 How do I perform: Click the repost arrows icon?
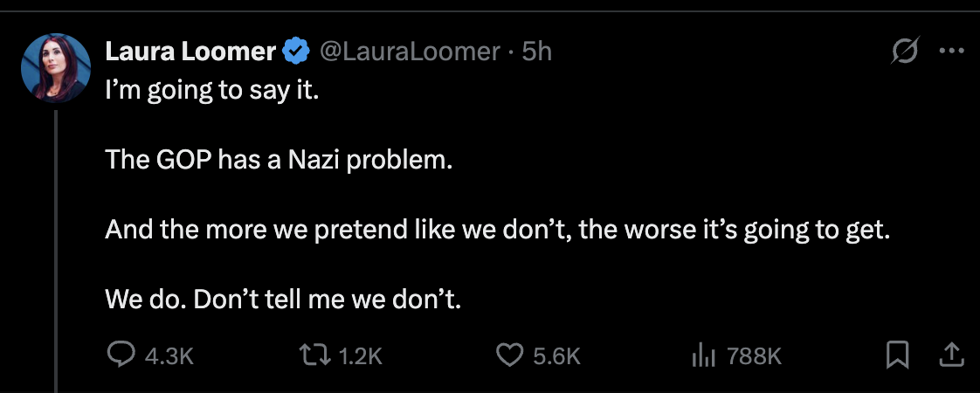(x=312, y=355)
